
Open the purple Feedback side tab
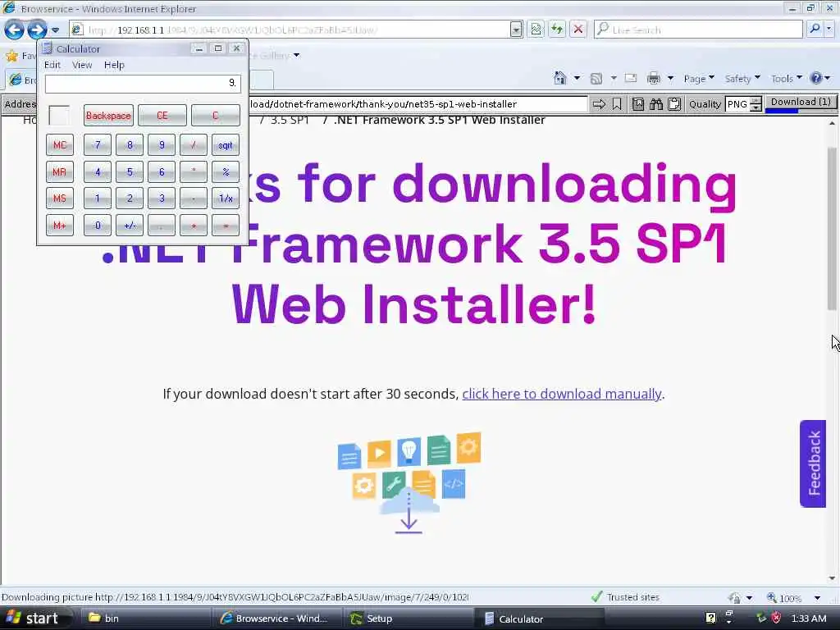(813, 463)
